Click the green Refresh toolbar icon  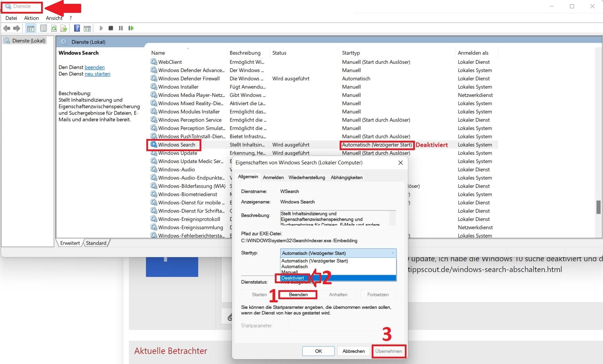[x=54, y=28]
